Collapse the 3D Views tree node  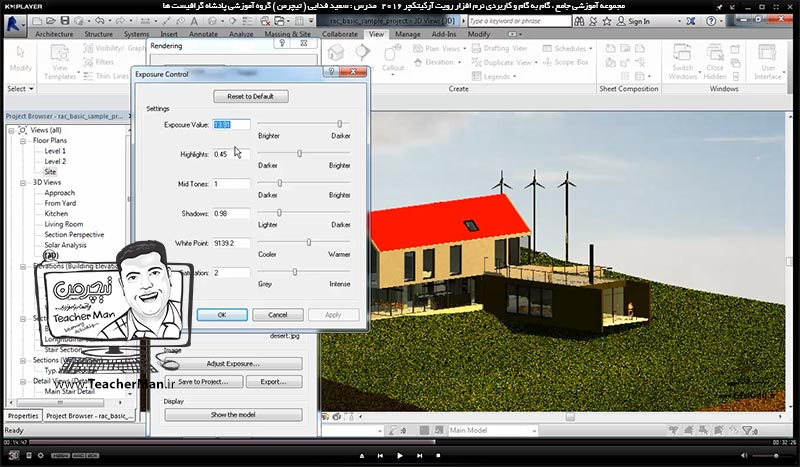(x=23, y=183)
